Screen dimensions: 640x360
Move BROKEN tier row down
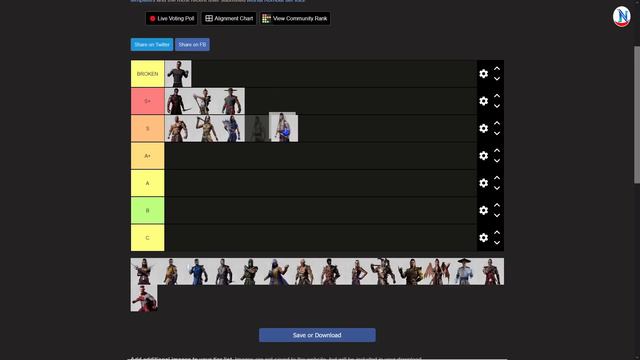(x=497, y=79)
